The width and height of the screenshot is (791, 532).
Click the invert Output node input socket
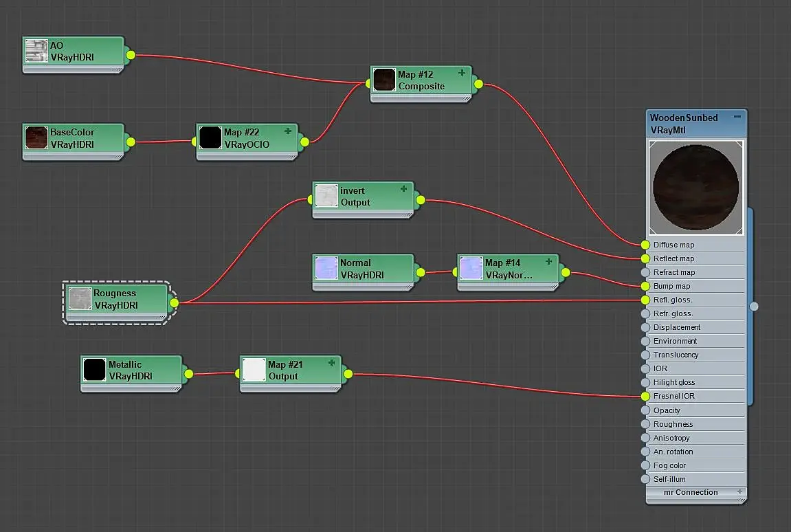[x=311, y=200]
